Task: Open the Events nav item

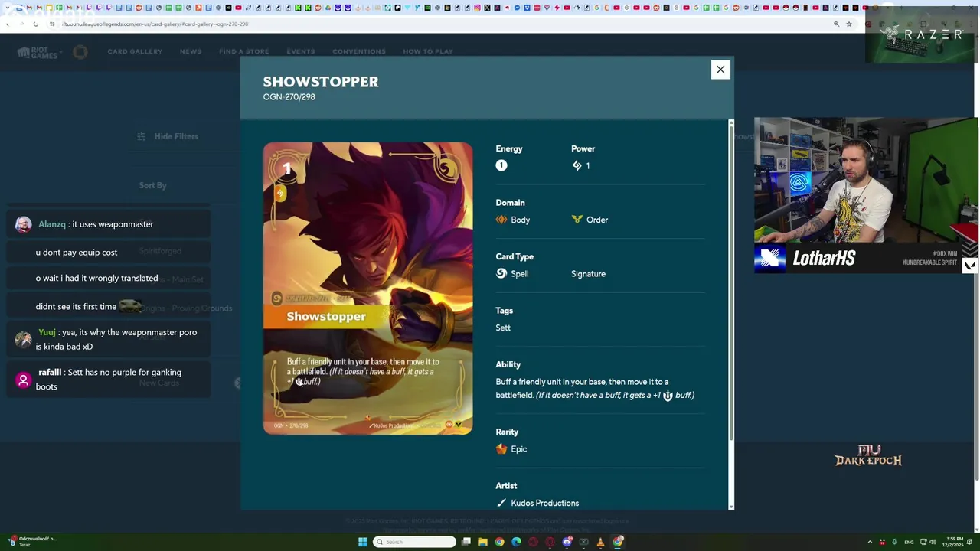Action: (300, 51)
